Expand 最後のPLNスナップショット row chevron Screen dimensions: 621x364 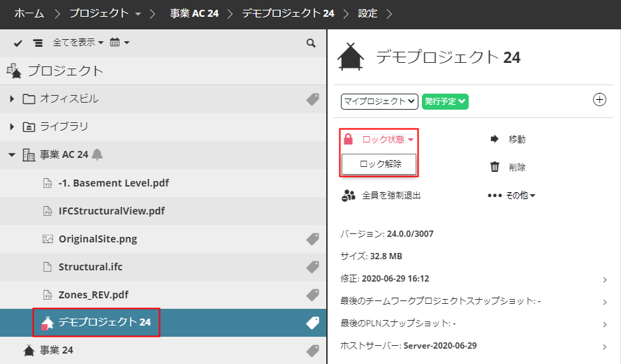(605, 325)
